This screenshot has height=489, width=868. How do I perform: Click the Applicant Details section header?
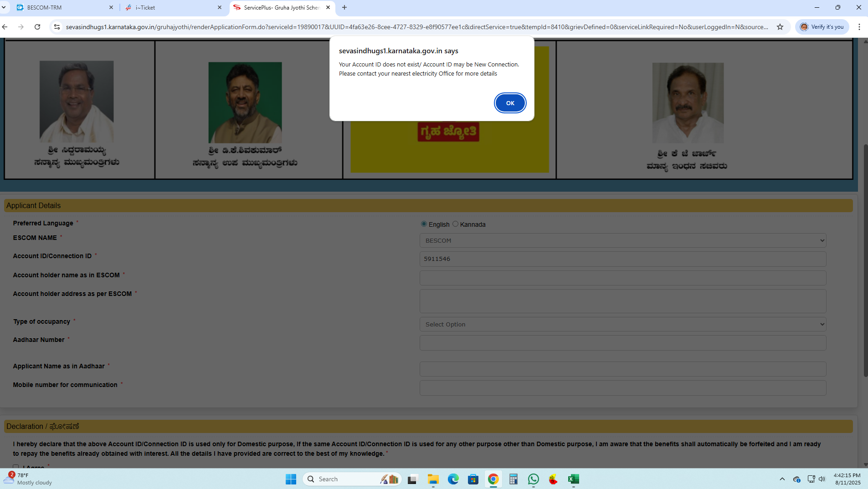click(428, 206)
